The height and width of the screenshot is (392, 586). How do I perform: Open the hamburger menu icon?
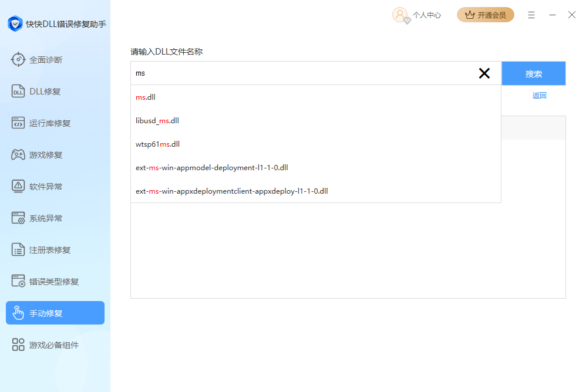(x=531, y=15)
